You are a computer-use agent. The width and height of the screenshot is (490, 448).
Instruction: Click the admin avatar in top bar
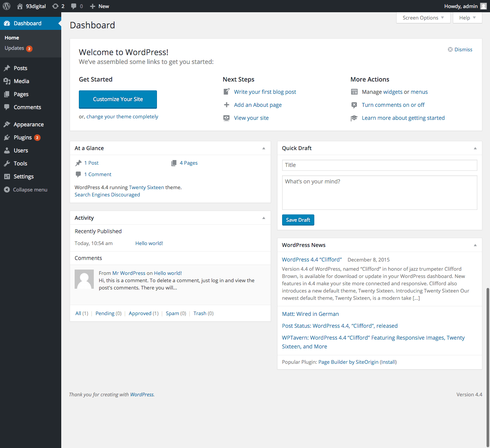pyautogui.click(x=483, y=6)
